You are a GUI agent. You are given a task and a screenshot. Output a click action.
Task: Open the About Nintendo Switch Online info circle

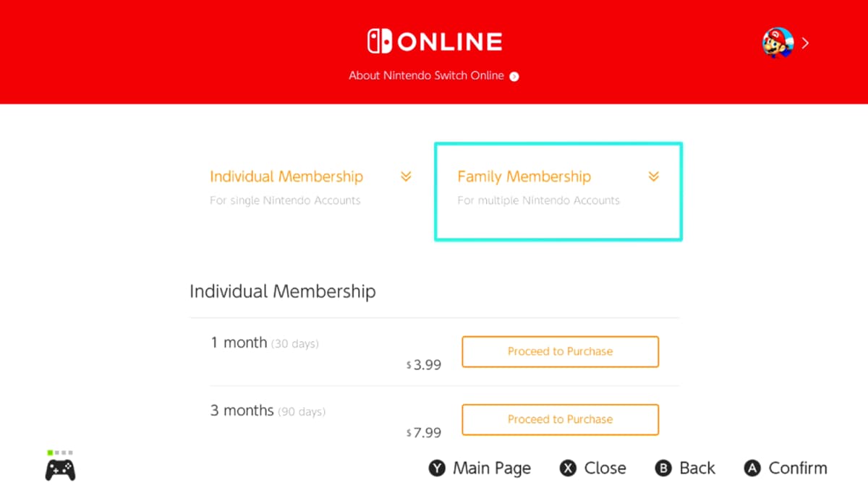tap(514, 76)
